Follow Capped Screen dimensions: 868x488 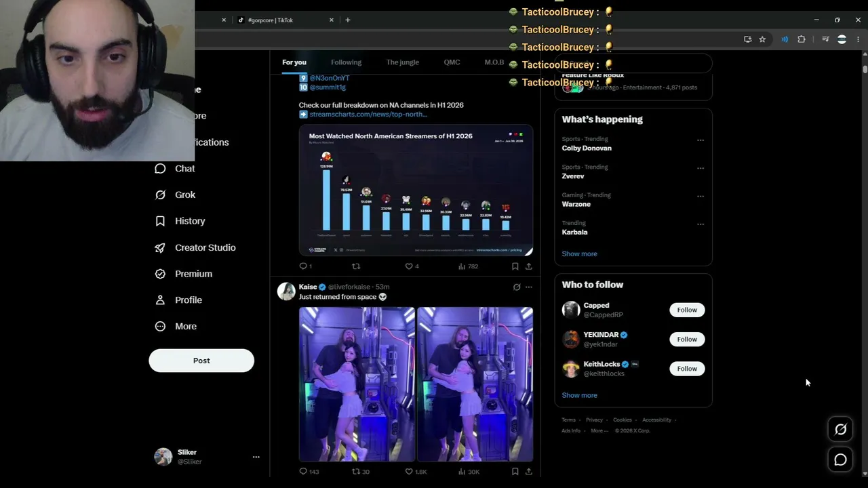687,310
